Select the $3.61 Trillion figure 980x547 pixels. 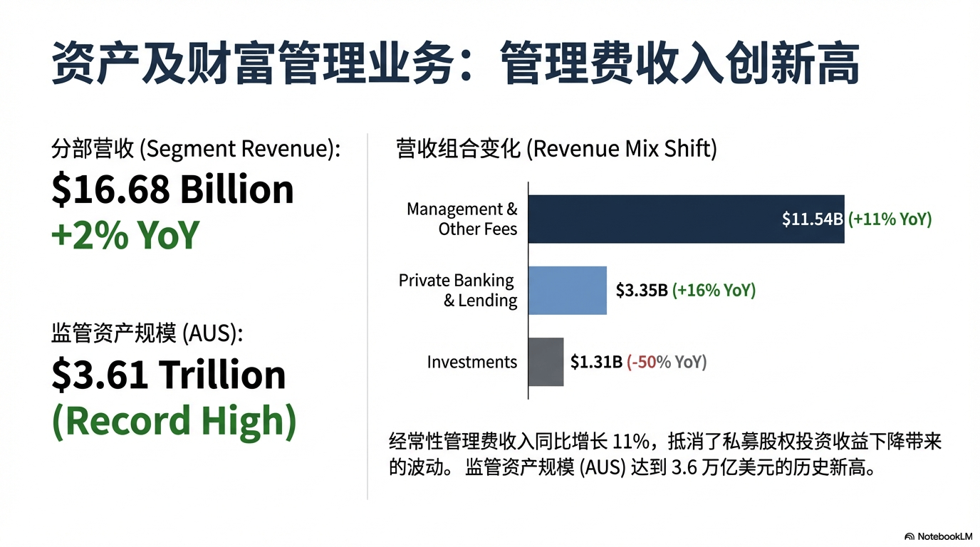tap(168, 375)
